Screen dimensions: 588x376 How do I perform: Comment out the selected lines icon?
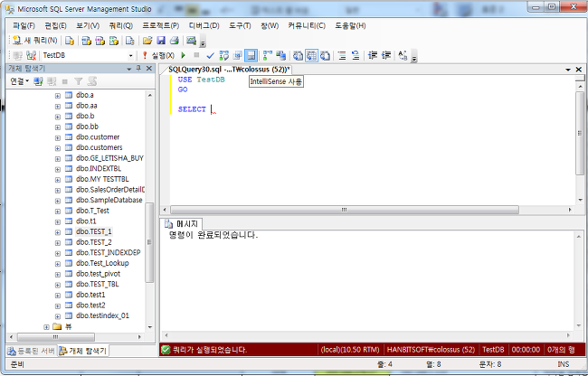pyautogui.click(x=342, y=55)
